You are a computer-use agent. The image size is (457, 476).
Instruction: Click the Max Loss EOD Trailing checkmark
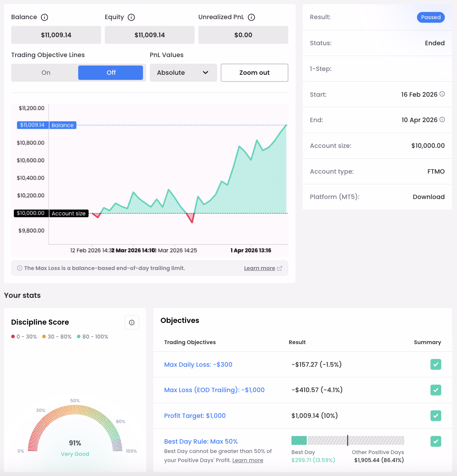[436, 390]
